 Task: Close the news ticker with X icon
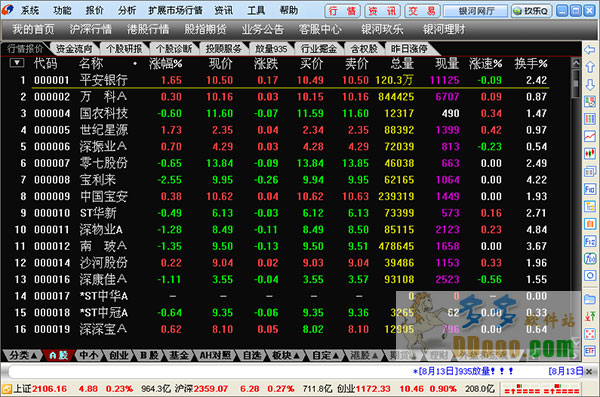tap(589, 371)
